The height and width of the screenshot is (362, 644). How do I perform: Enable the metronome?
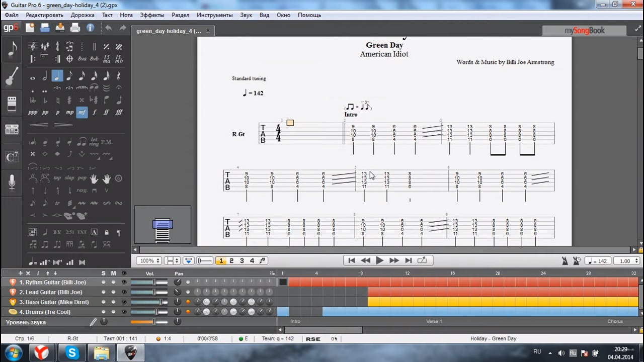565,261
